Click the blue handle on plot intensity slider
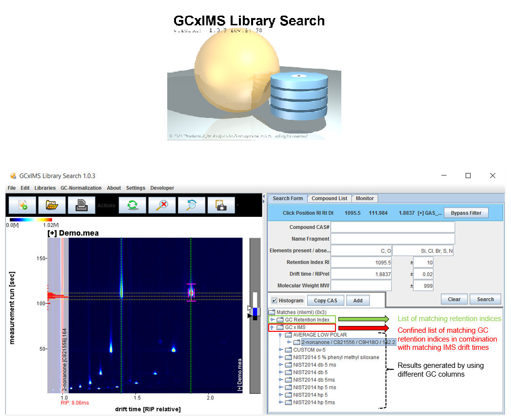Viewport: 511px width, 420px height. point(255,311)
